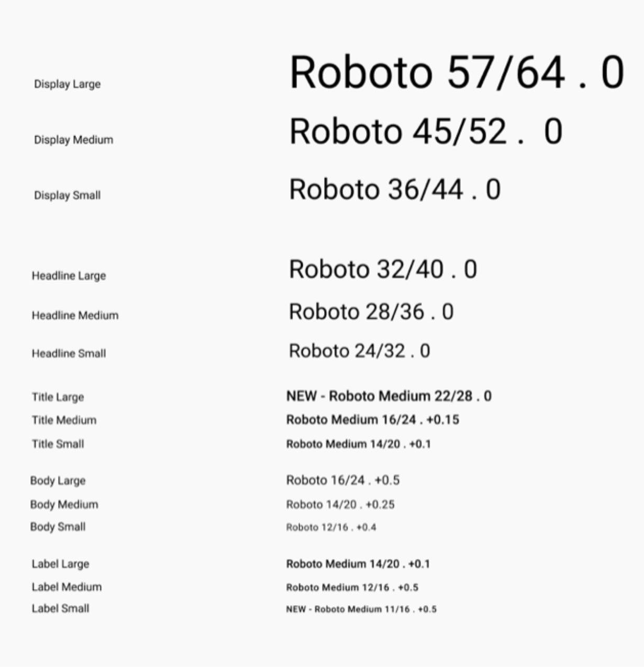
Task: Click the "Roboto 57/64 . 0" sample text
Action: click(457, 72)
